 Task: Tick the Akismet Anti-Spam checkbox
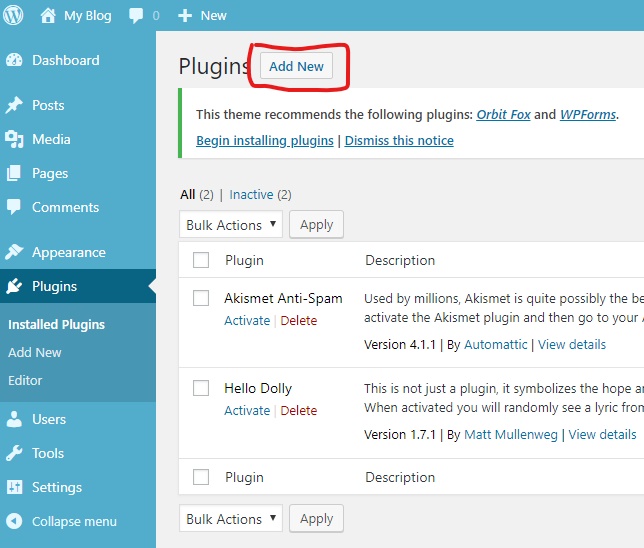coord(201,298)
